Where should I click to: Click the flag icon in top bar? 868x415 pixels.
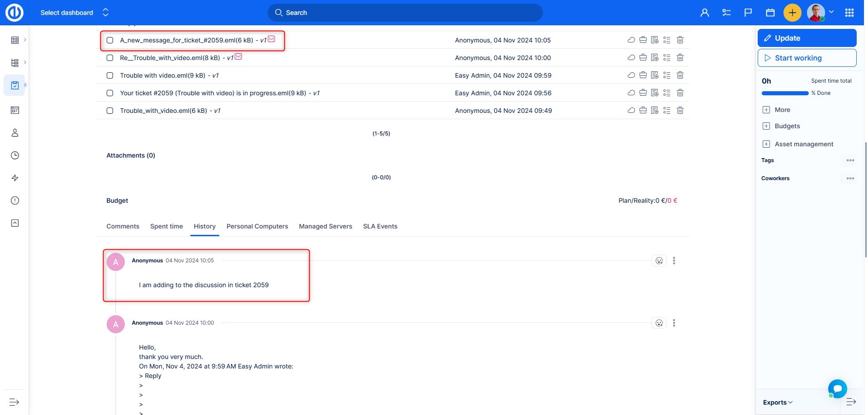[748, 13]
